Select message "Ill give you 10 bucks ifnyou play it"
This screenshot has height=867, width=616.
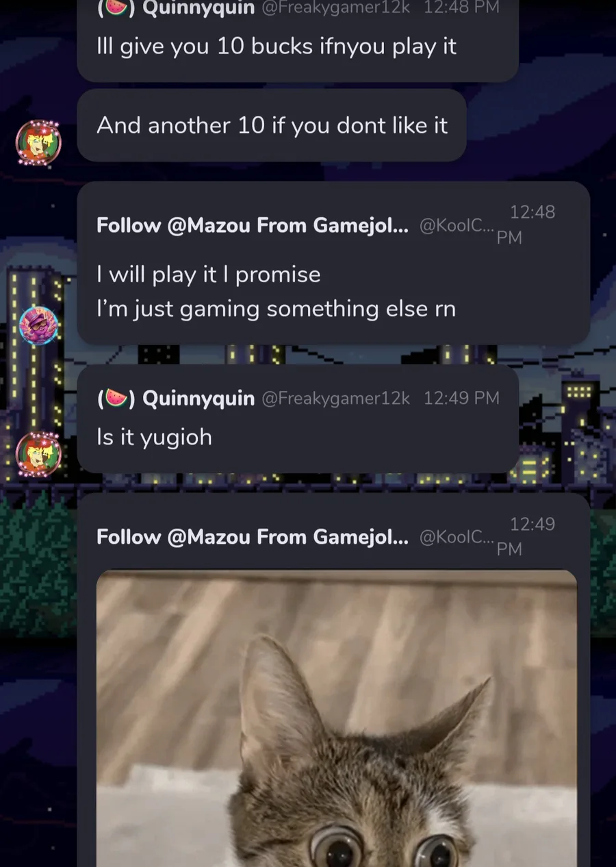[x=277, y=47]
